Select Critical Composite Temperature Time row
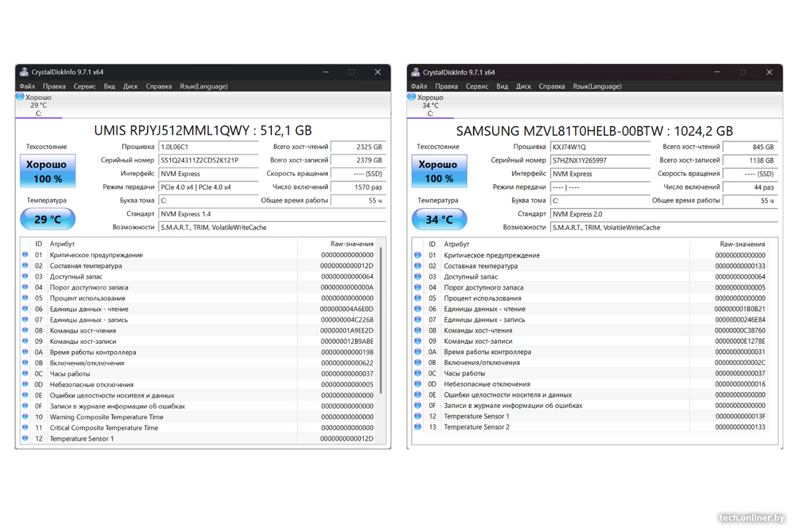Screen dimensions: 798x532 point(199,428)
